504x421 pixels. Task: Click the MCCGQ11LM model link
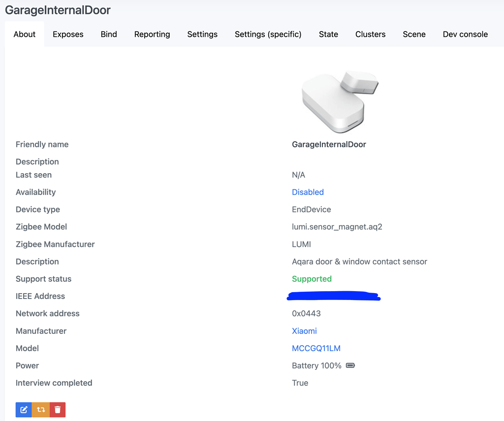(x=316, y=348)
